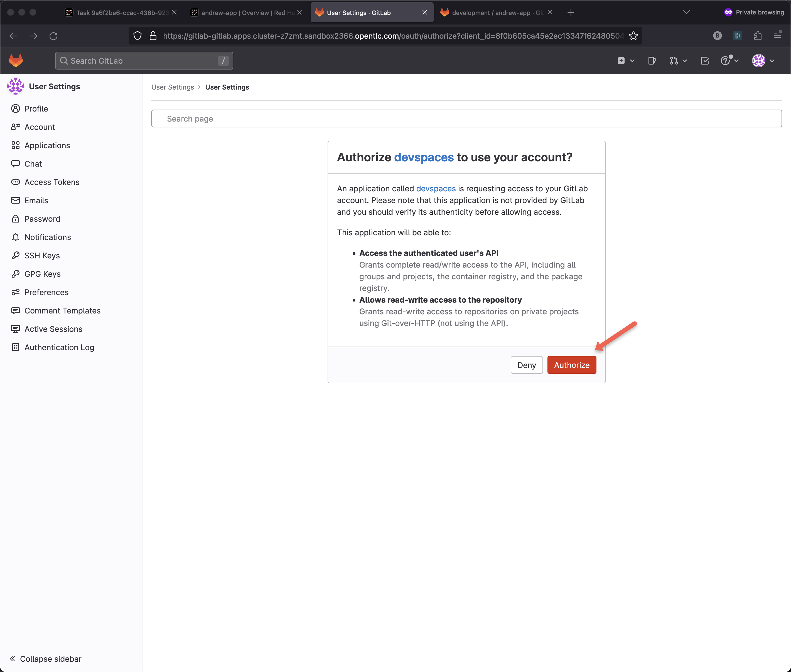Show the list all tabs chevron
This screenshot has height=672, width=791.
tap(686, 13)
